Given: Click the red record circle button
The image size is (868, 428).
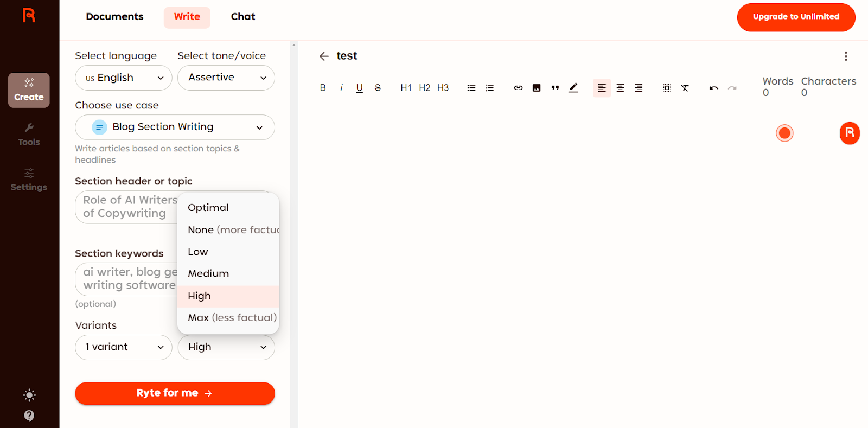Looking at the screenshot, I should (784, 133).
